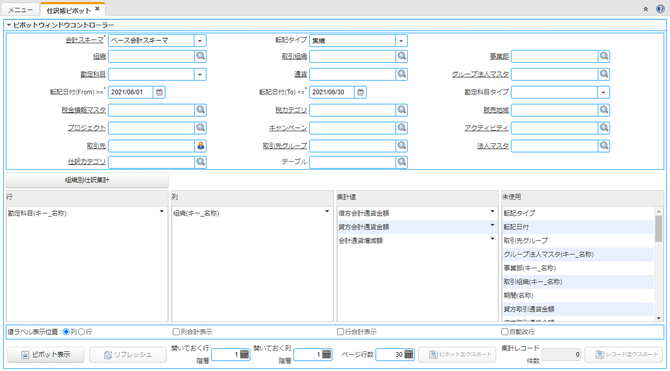The height and width of the screenshot is (371, 670).
Task: Switch to the メニュー tab
Action: click(21, 9)
